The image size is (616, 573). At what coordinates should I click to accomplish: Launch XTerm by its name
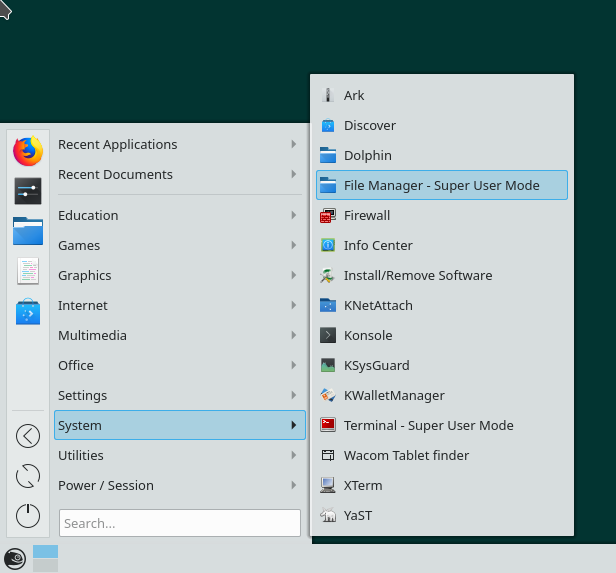pyautogui.click(x=363, y=485)
